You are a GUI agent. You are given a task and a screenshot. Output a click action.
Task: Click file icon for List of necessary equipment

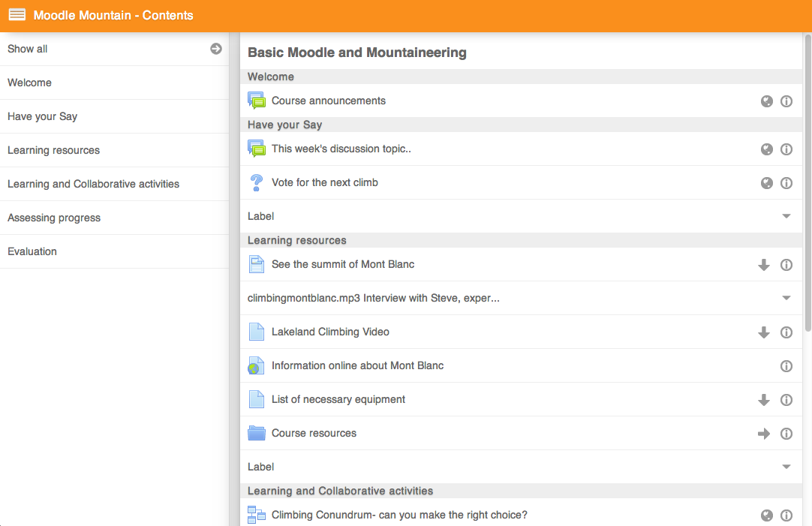(257, 399)
